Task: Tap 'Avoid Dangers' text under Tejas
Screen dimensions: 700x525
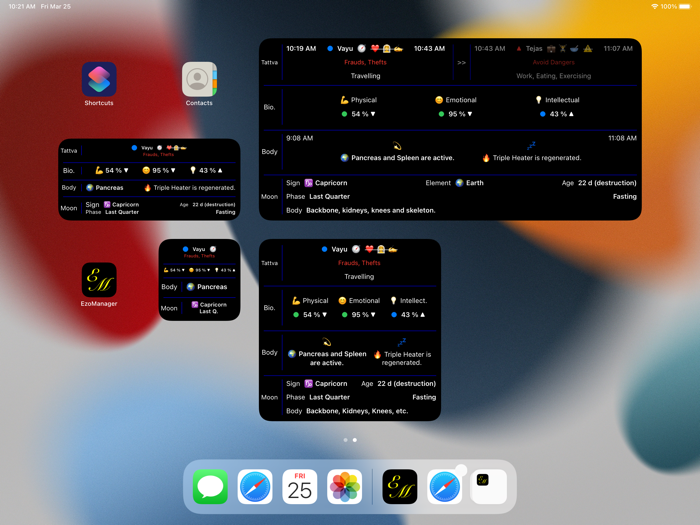Action: 554,62
